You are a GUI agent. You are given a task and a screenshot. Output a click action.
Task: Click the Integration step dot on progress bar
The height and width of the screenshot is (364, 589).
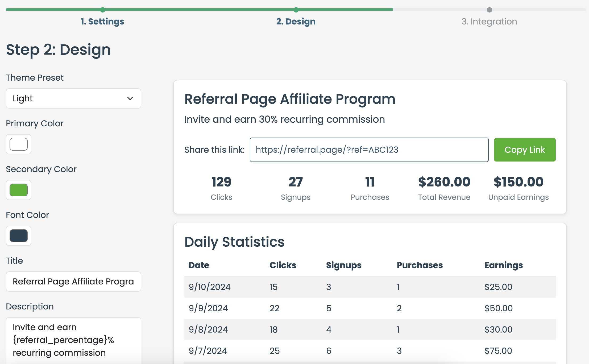tap(490, 10)
